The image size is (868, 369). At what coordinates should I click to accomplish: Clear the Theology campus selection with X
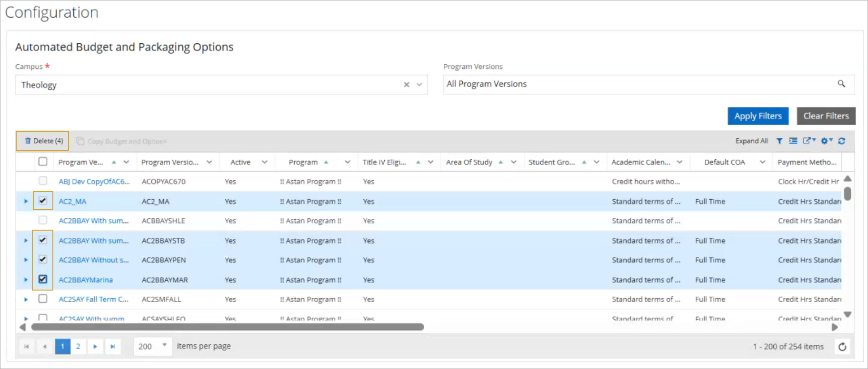coord(407,85)
